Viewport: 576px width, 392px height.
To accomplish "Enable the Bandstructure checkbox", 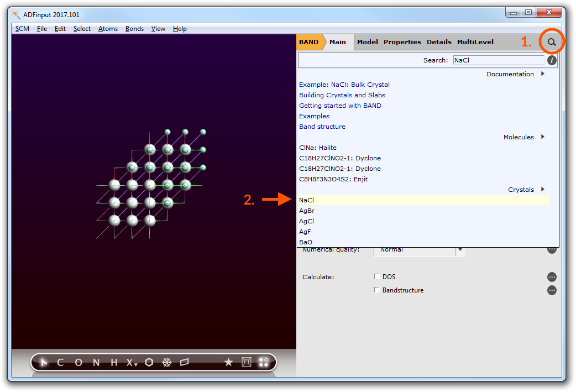I will [377, 290].
